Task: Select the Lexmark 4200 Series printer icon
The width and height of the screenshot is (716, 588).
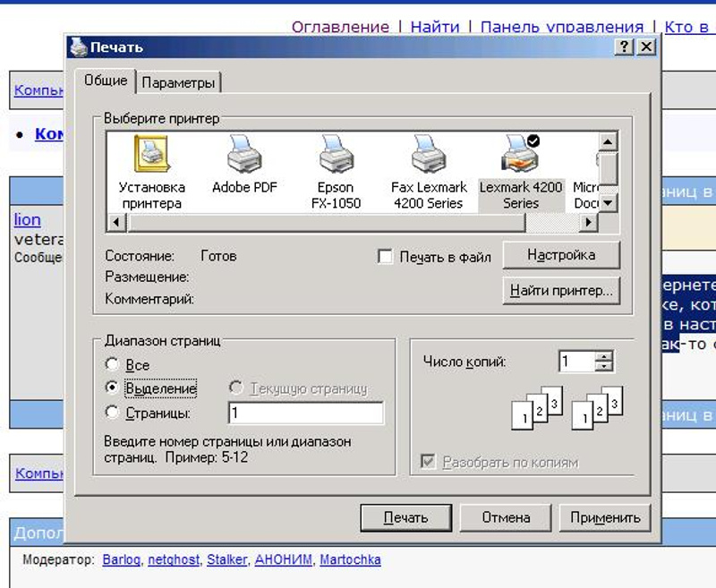Action: click(521, 173)
